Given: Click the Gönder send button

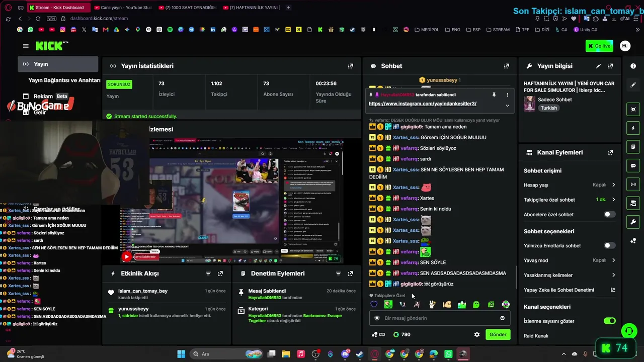Looking at the screenshot, I should 498,334.
